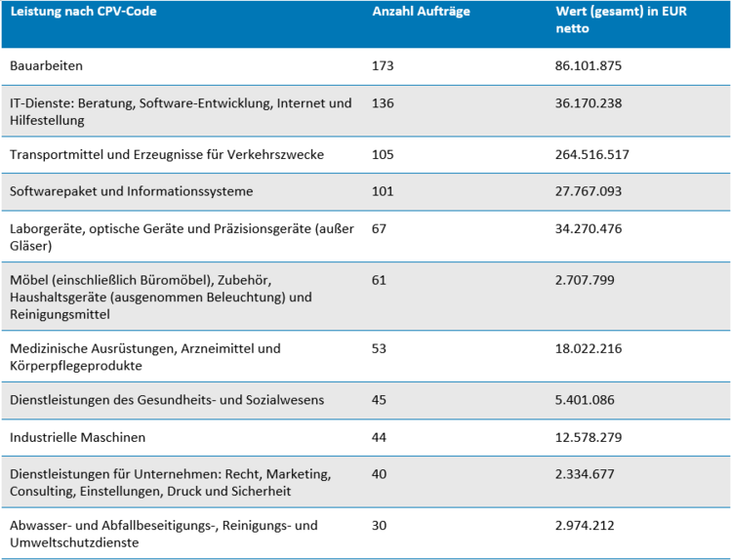Click 'Dienstleistungen des Gesundheits- und Sozialwesens' cell

click(166, 400)
